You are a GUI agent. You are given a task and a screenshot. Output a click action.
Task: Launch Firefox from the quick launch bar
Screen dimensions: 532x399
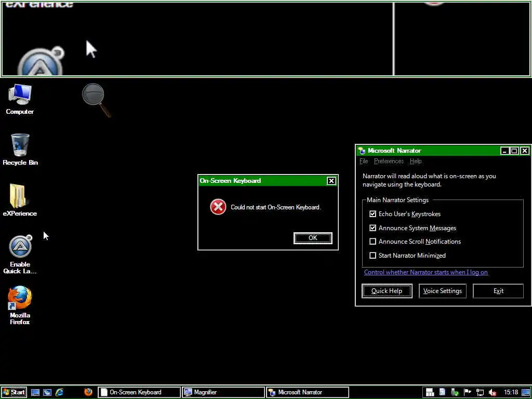[88, 392]
